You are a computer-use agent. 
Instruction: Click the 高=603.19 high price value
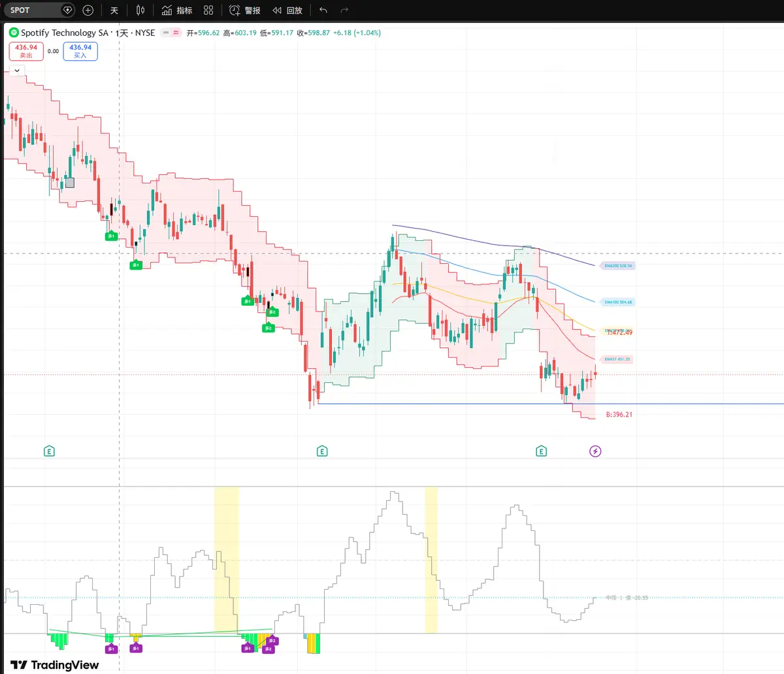240,33
